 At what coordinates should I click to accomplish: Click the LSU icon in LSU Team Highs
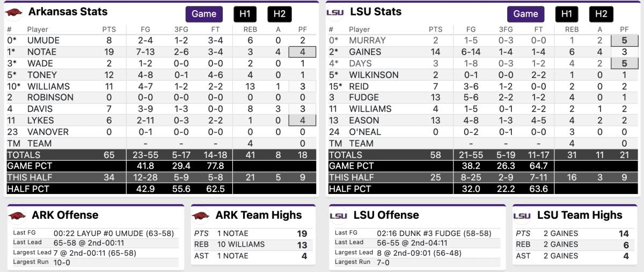click(x=522, y=216)
